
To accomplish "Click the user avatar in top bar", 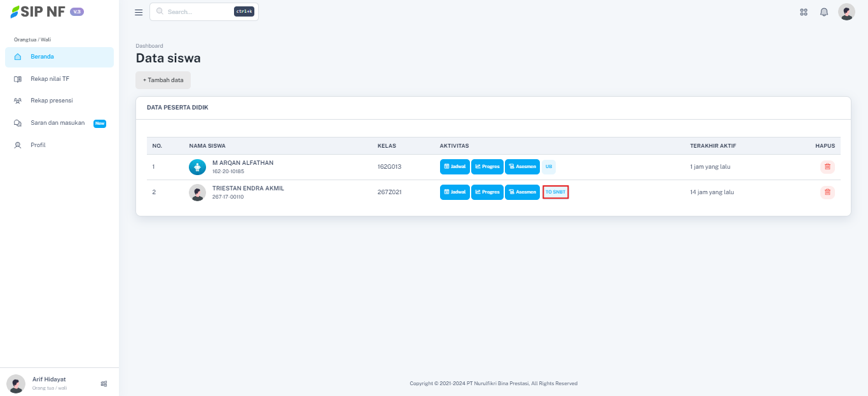I will [x=846, y=12].
